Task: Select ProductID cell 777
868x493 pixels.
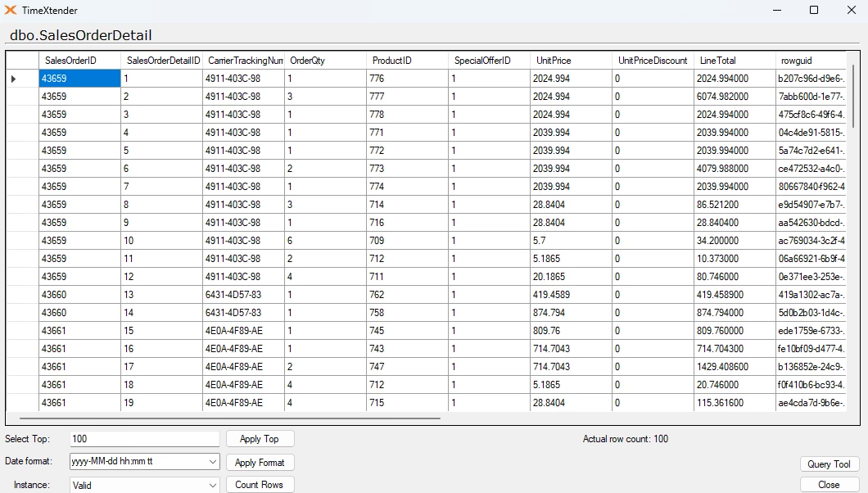Action: [x=408, y=97]
